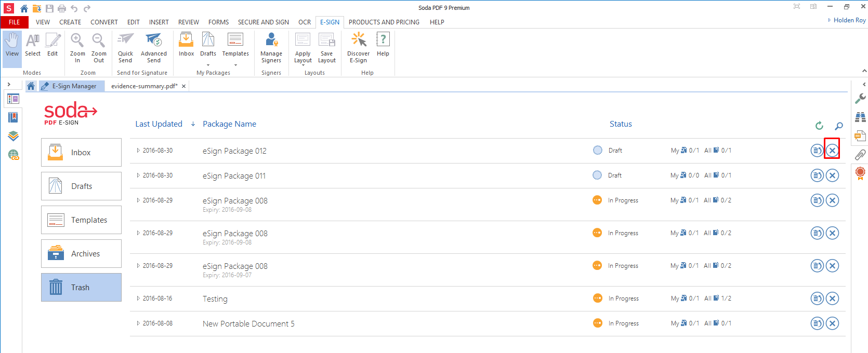Viewport: 868px width, 353px height.
Task: Search packages with the magnifier icon
Action: 839,125
